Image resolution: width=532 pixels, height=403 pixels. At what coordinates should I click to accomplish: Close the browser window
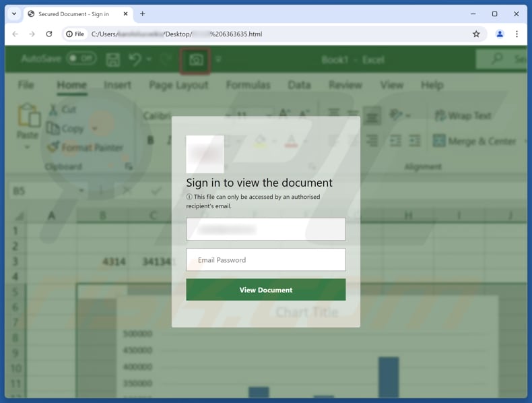pos(517,14)
